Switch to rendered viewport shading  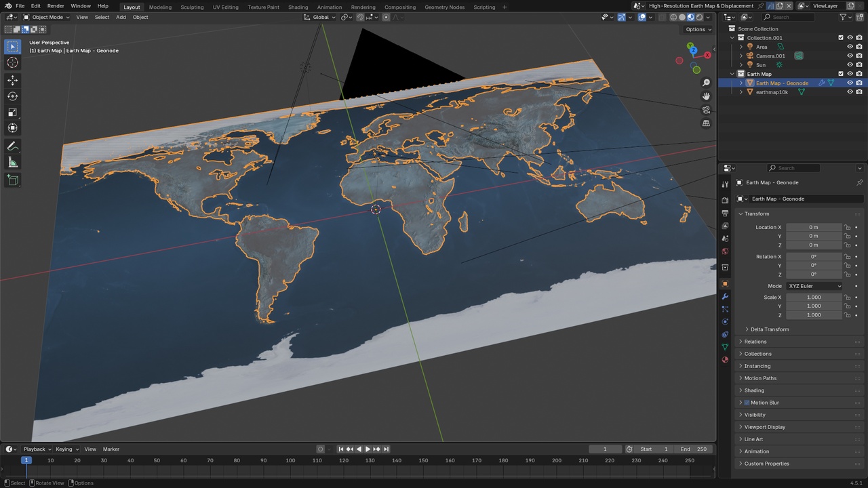pyautogui.click(x=699, y=17)
